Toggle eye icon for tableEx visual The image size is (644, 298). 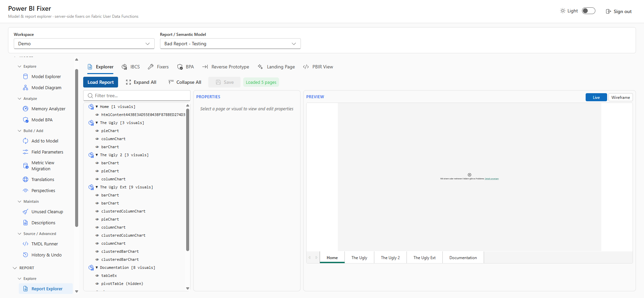tap(97, 276)
